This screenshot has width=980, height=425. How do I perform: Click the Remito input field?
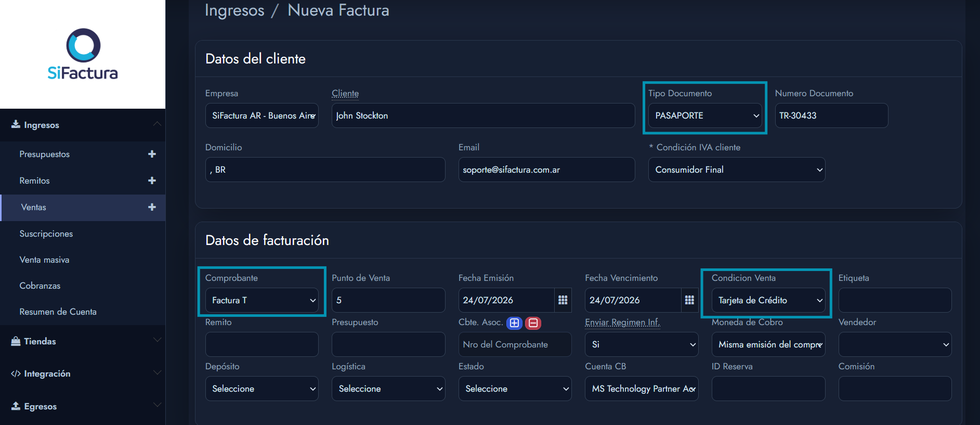coord(262,344)
